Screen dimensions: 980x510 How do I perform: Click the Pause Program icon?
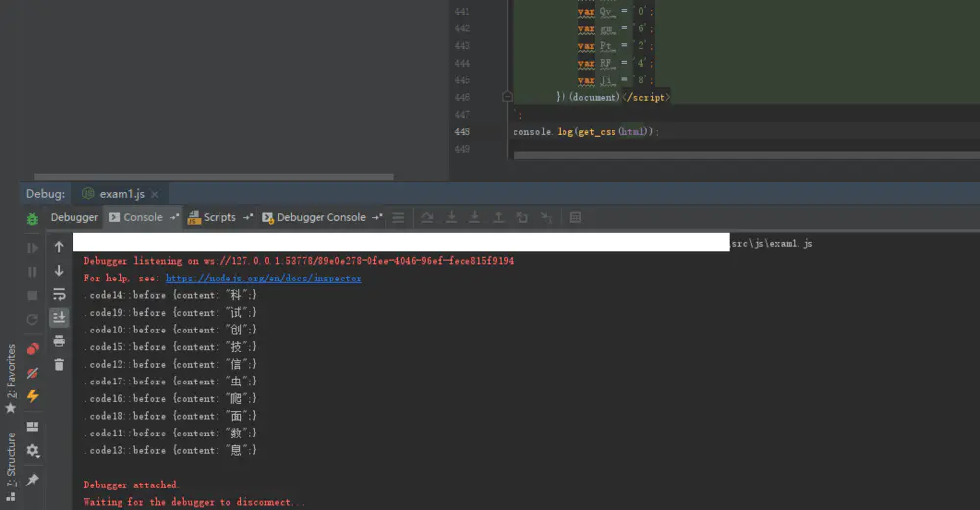32,272
